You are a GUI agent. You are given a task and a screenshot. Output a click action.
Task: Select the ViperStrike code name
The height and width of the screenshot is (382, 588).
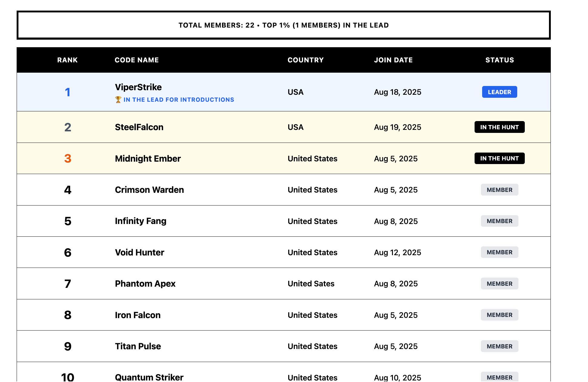(138, 87)
